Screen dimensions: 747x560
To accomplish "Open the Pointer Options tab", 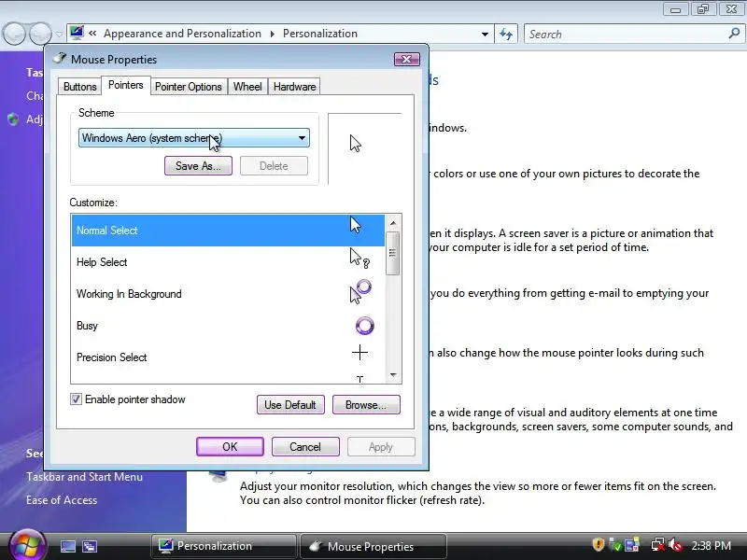I will point(189,87).
